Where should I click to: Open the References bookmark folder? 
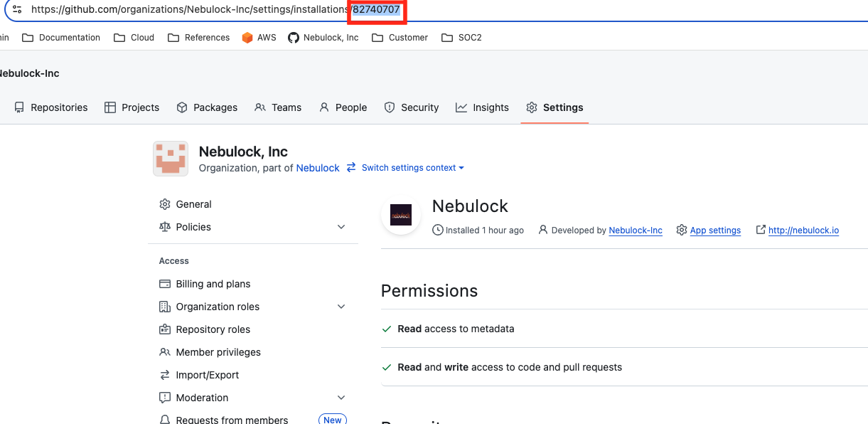point(199,38)
